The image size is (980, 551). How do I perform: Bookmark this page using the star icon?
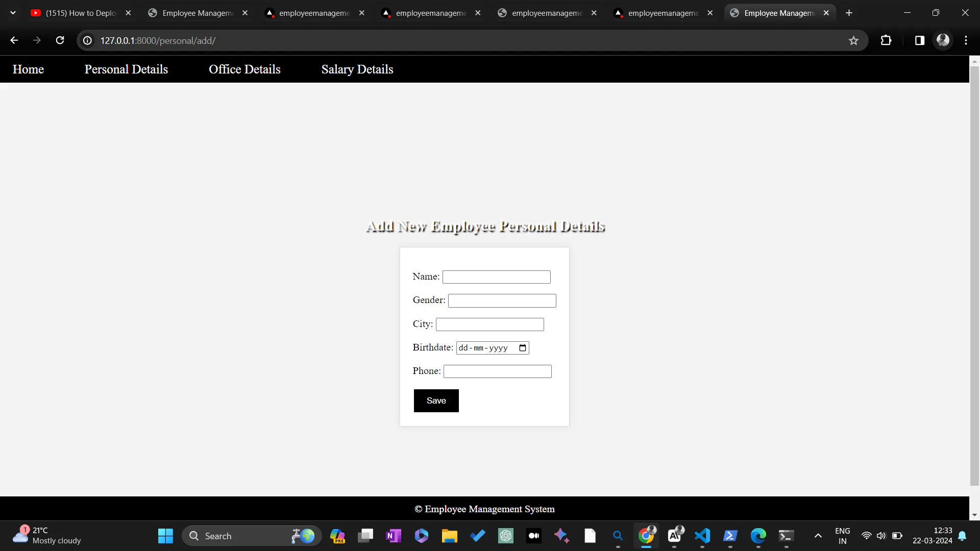[x=854, y=40]
